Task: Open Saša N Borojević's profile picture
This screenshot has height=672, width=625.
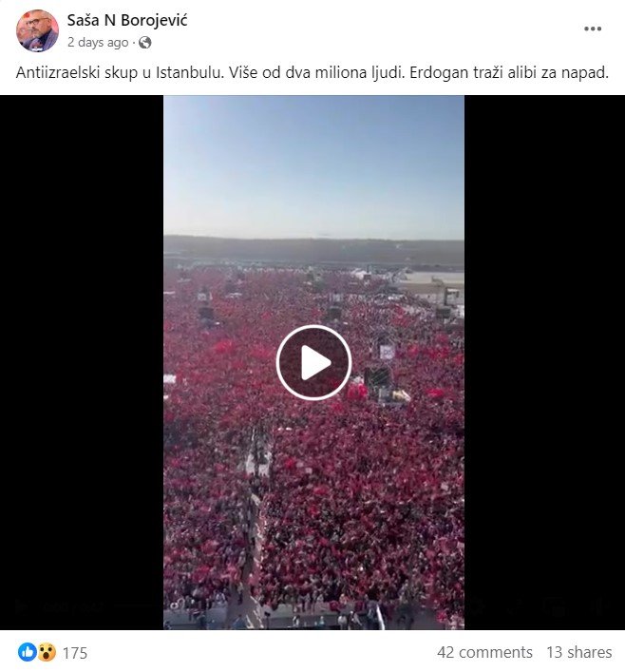Action: pos(37,30)
